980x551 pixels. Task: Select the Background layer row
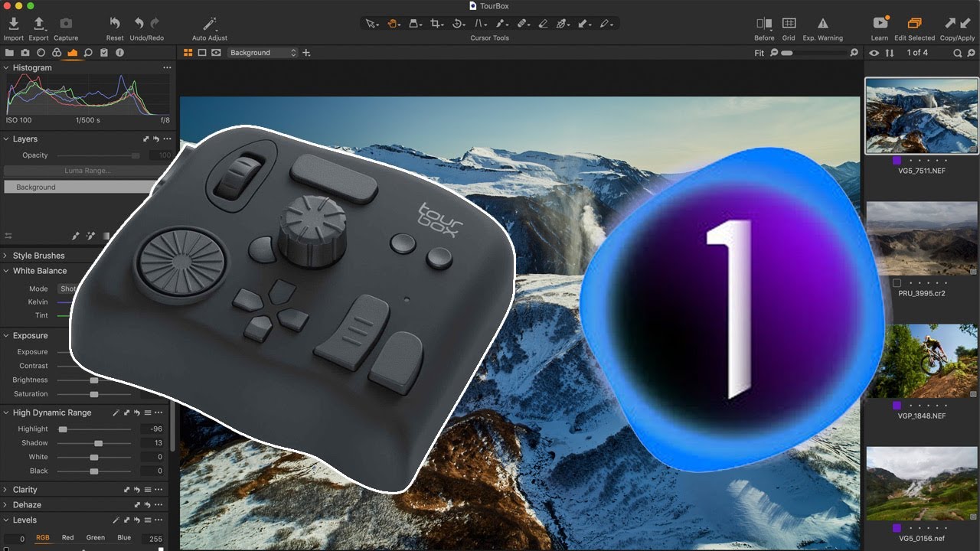[x=80, y=187]
